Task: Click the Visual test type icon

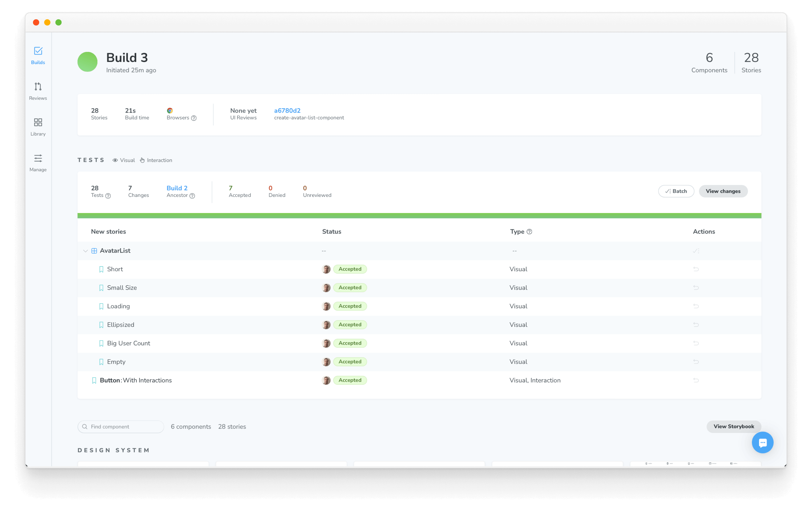Action: click(116, 160)
